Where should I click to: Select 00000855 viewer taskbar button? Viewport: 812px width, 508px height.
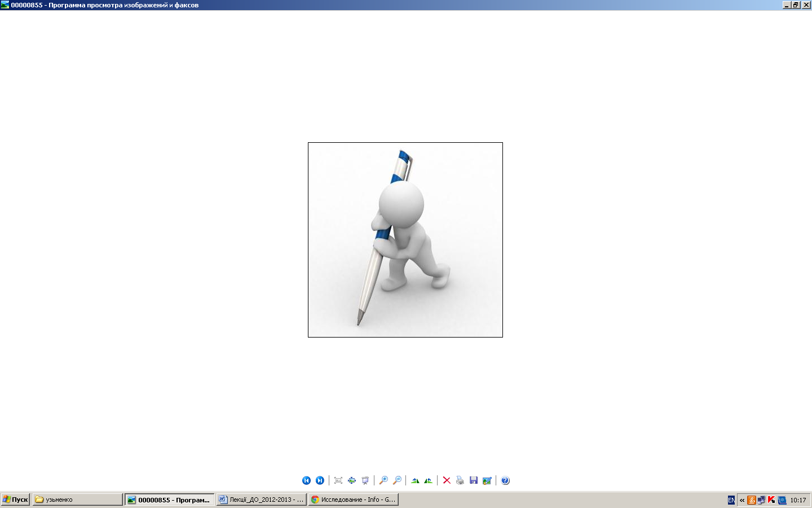169,500
